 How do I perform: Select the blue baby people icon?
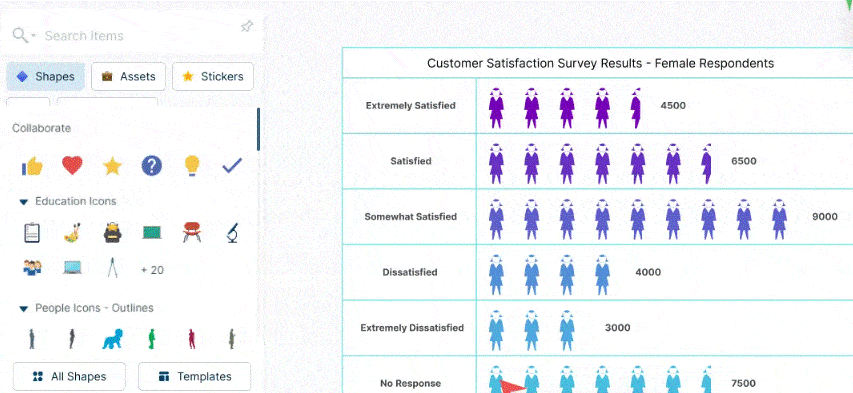[x=113, y=338]
